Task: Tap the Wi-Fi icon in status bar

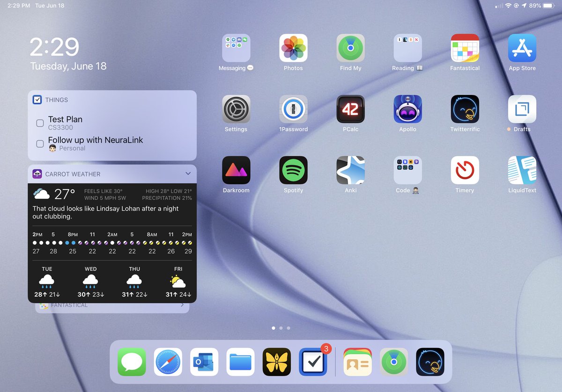Action: (x=508, y=6)
